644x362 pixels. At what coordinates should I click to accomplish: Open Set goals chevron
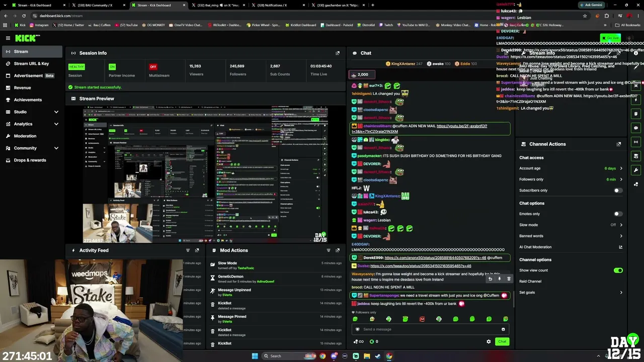(x=621, y=292)
